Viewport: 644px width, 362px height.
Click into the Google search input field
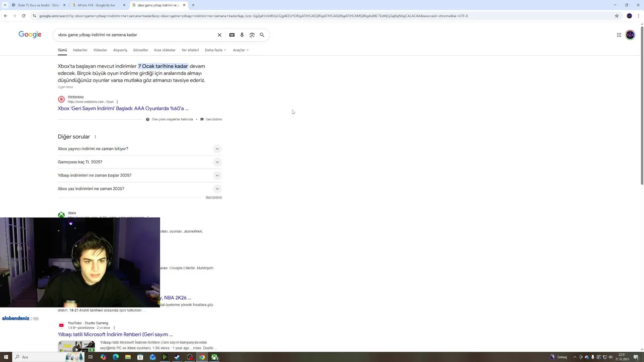click(136, 35)
